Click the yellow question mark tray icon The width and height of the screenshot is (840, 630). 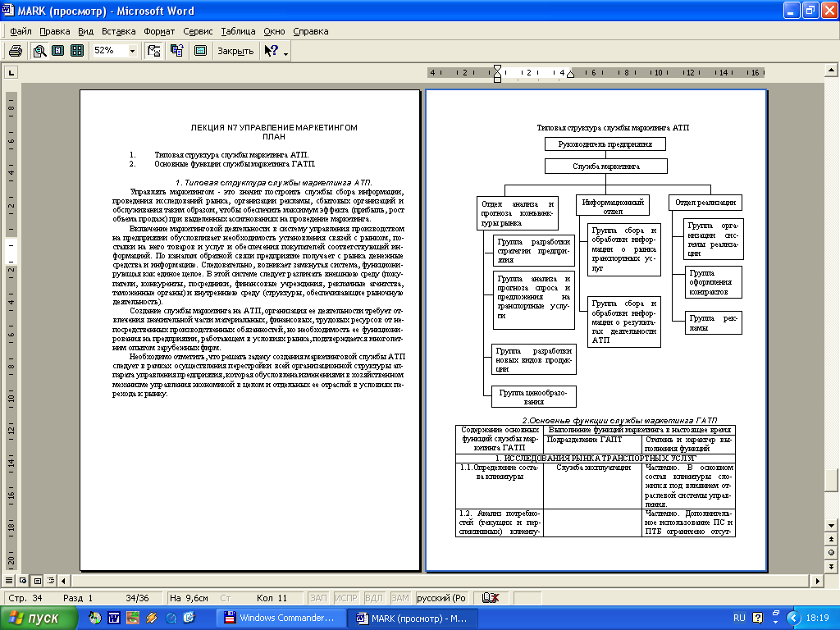[757, 618]
